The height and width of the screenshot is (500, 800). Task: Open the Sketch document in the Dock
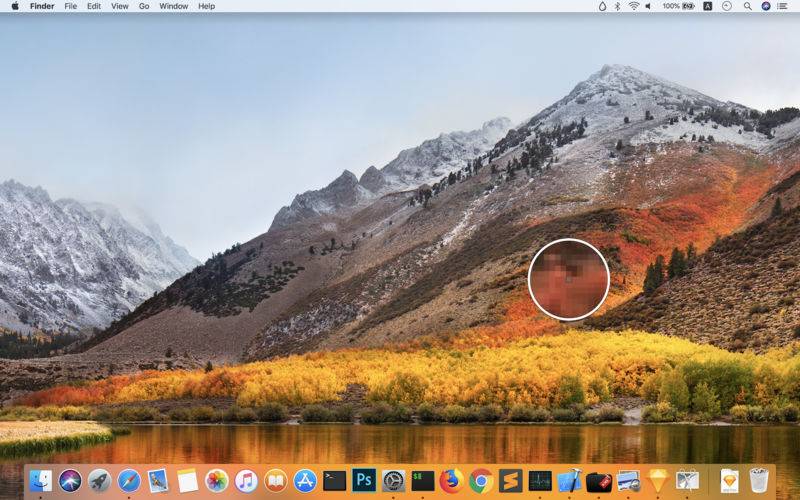730,481
